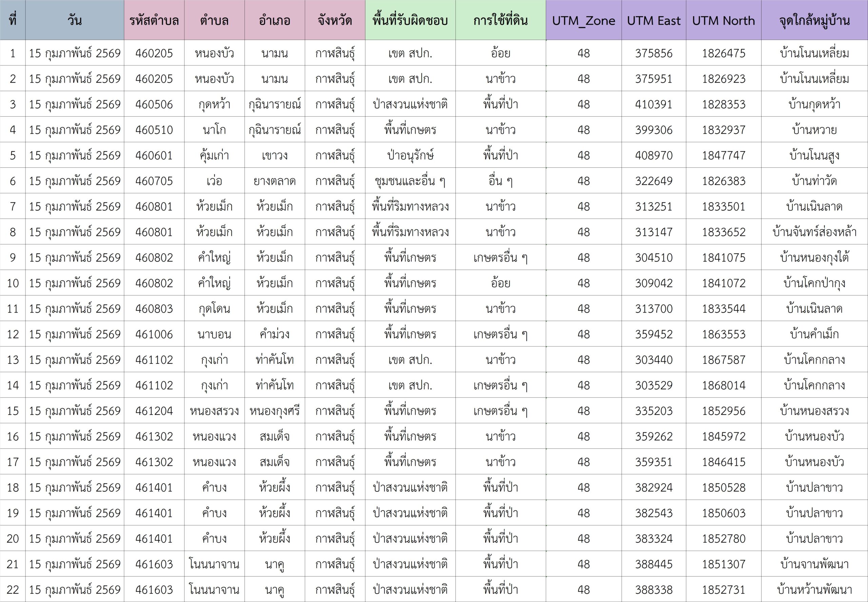Select cell with village บ้านจันทร์ส่องหล้า

(814, 232)
